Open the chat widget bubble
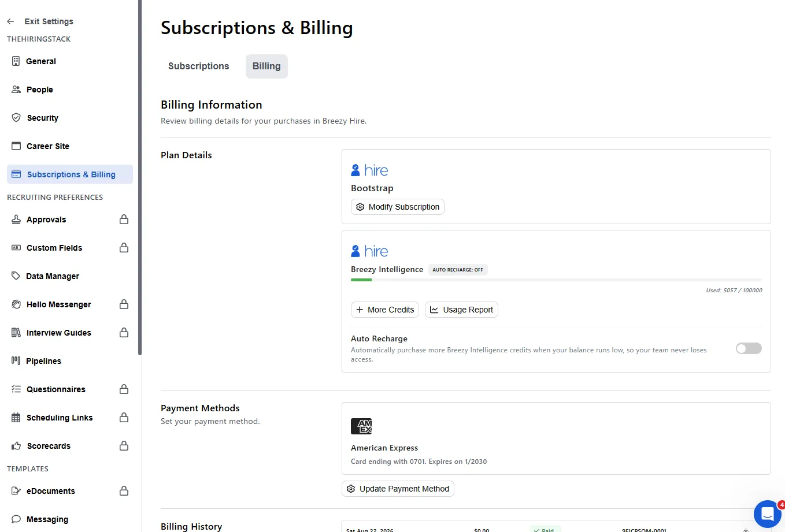The image size is (785, 532). pos(768,514)
